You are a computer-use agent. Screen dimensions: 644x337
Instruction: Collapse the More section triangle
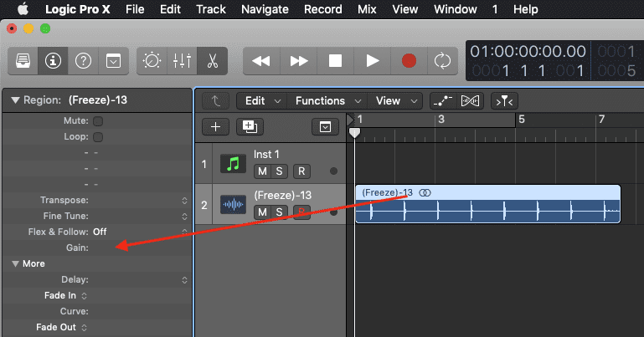(15, 263)
